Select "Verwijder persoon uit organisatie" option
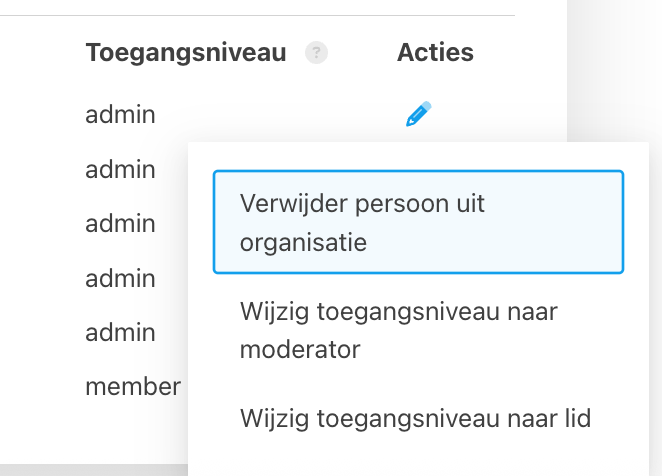Image resolution: width=662 pixels, height=476 pixels. [418, 222]
